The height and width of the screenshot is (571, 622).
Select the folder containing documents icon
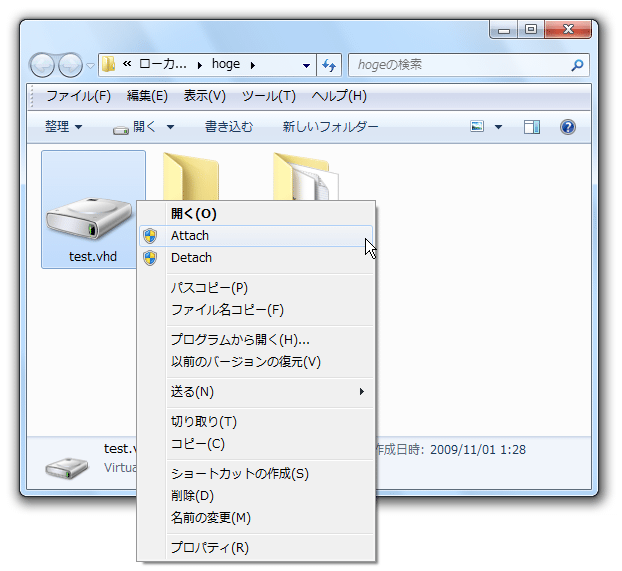click(x=305, y=177)
